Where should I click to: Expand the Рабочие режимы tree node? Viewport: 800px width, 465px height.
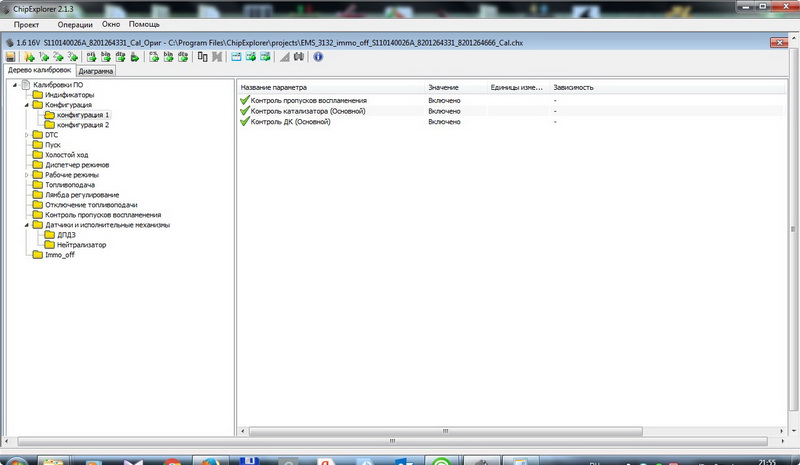[27, 175]
